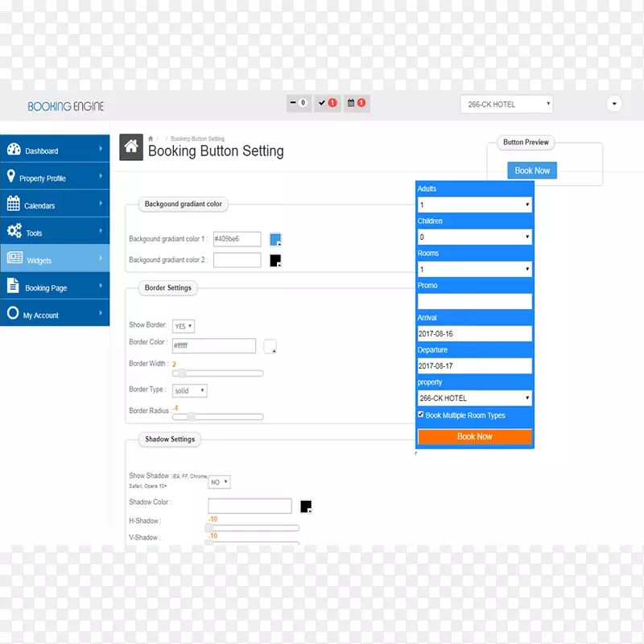This screenshot has height=644, width=644.
Task: Click the Button Preview label
Action: [526, 142]
